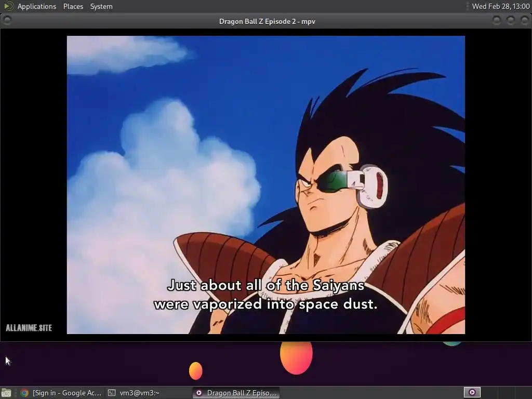532x399 pixels.
Task: Open the System menu
Action: coord(101,6)
